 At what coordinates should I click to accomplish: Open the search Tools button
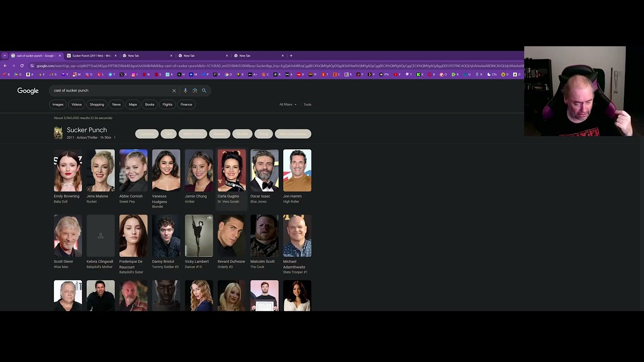(x=307, y=105)
